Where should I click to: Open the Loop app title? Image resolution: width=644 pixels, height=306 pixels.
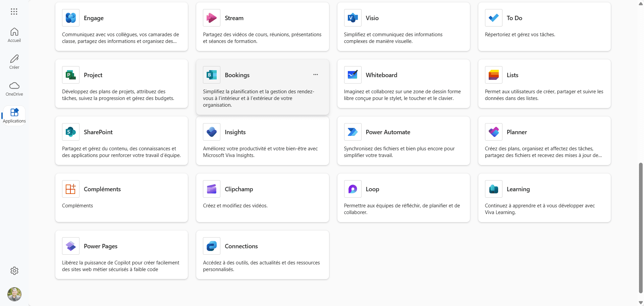(x=372, y=189)
